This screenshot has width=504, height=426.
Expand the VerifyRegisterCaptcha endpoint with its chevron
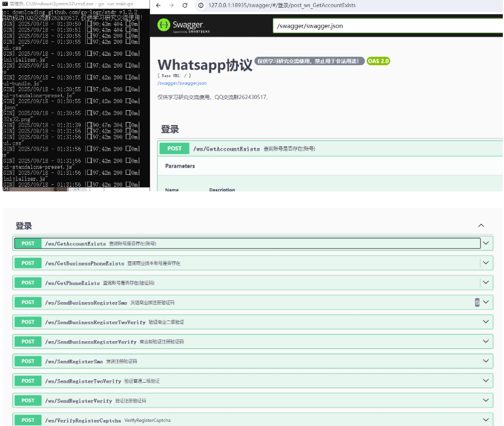tap(486, 420)
